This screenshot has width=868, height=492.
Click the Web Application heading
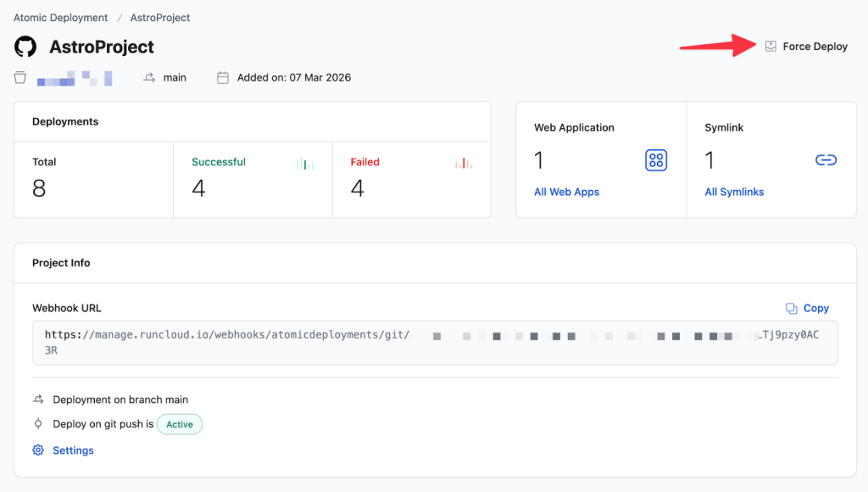coord(574,127)
